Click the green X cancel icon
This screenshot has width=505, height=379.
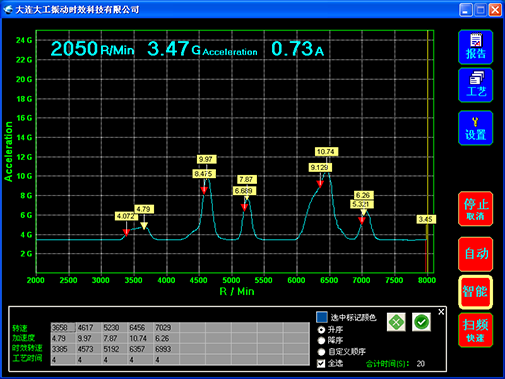396,322
